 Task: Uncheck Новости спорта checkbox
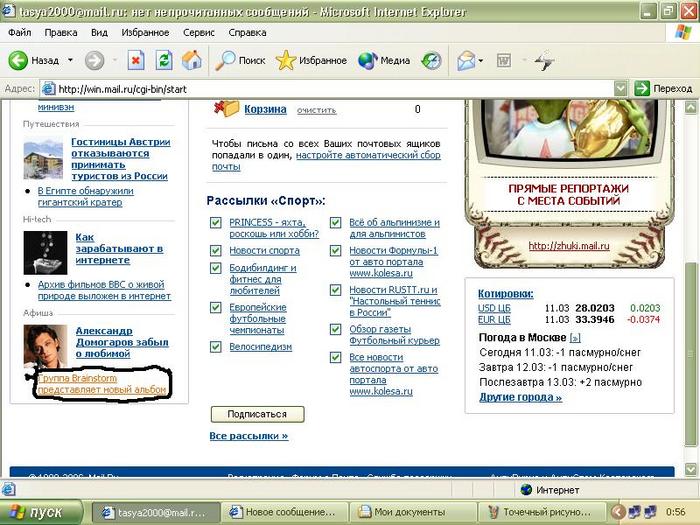[216, 250]
